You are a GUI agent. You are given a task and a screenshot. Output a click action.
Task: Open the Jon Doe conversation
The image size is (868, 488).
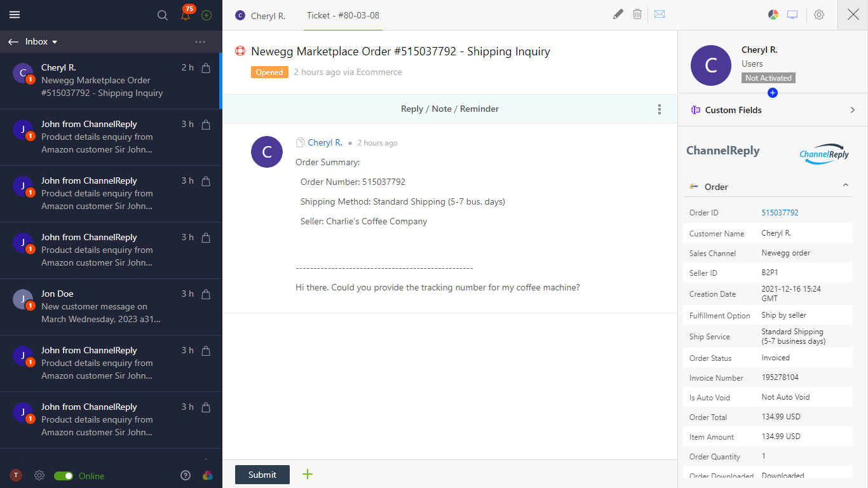click(x=111, y=306)
